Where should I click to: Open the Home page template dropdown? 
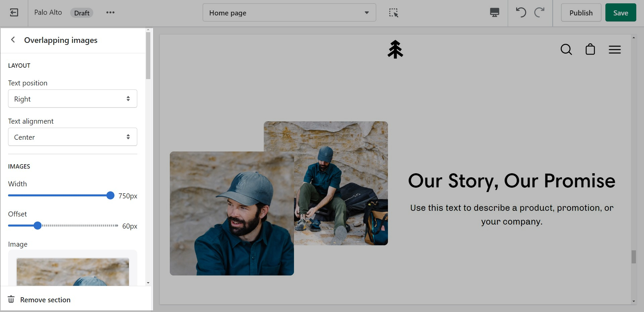289,13
